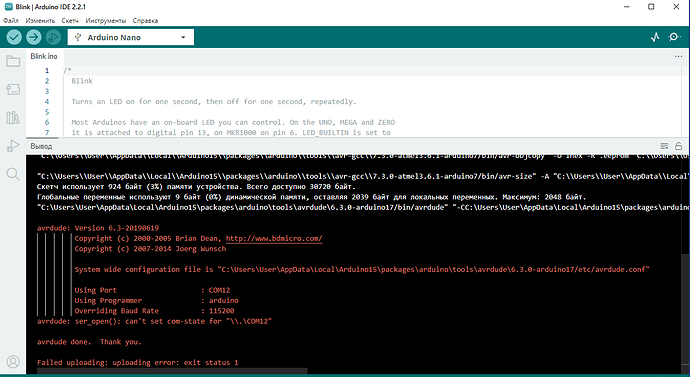
Task: Open the Файл menu
Action: click(11, 21)
